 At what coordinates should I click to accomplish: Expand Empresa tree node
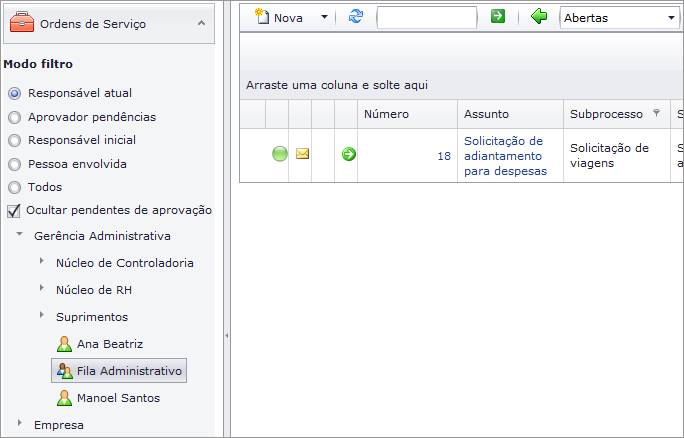point(19,423)
